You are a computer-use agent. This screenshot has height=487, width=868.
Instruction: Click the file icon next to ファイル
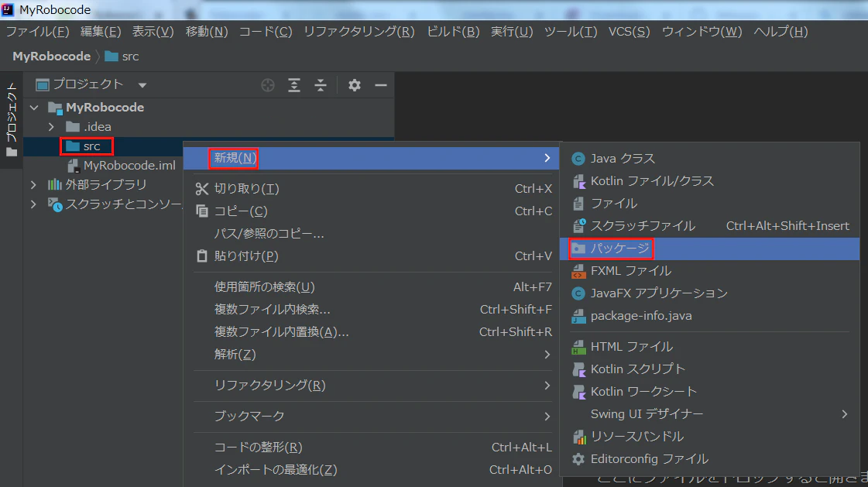(578, 204)
